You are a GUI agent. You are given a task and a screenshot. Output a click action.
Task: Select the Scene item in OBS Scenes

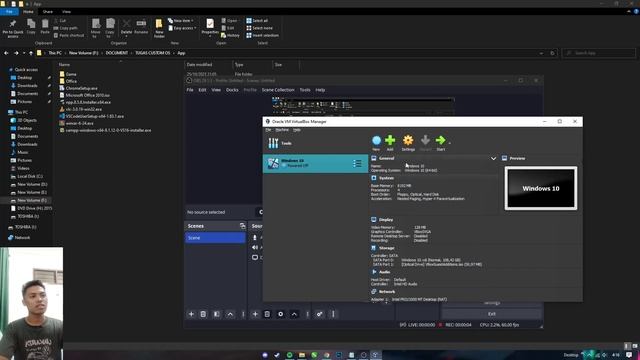(x=215, y=238)
